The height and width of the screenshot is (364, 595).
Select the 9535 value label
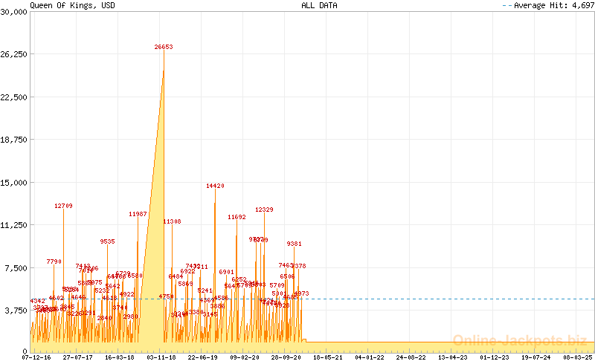[x=108, y=241]
